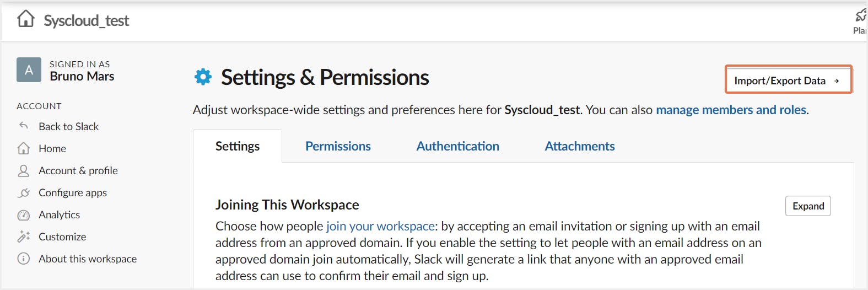Screen dimensions: 868x290
Task: Click the About this workspace info icon
Action: pyautogui.click(x=23, y=259)
